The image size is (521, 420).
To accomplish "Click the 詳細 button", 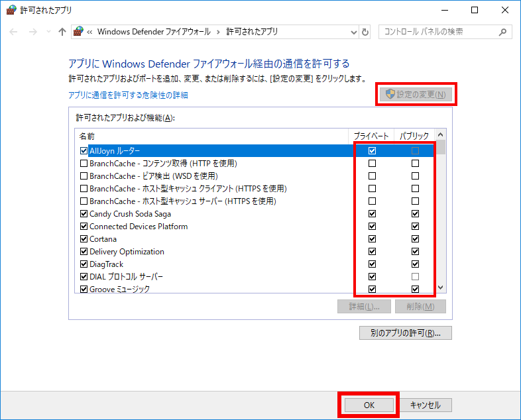I will point(364,307).
